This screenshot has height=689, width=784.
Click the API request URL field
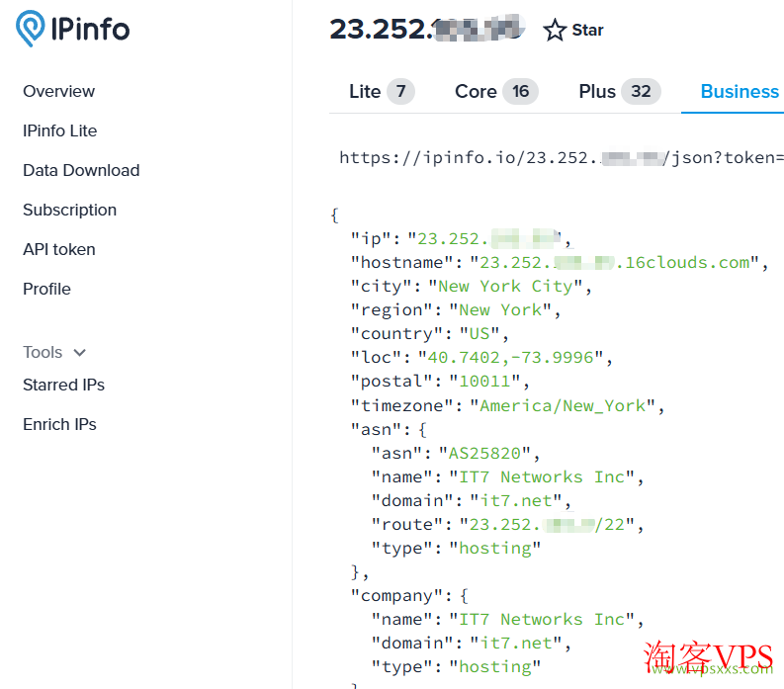pyautogui.click(x=561, y=157)
